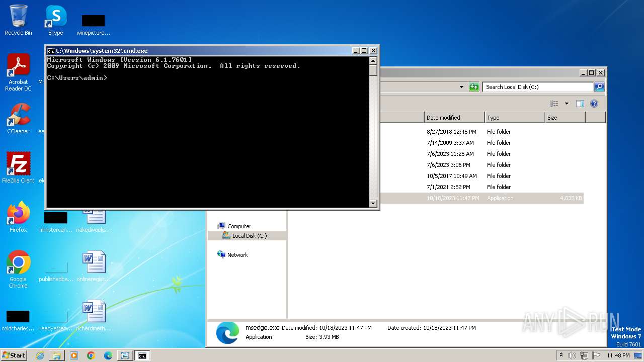644x362 pixels.
Task: Select Computer in navigation pane
Action: 239,226
